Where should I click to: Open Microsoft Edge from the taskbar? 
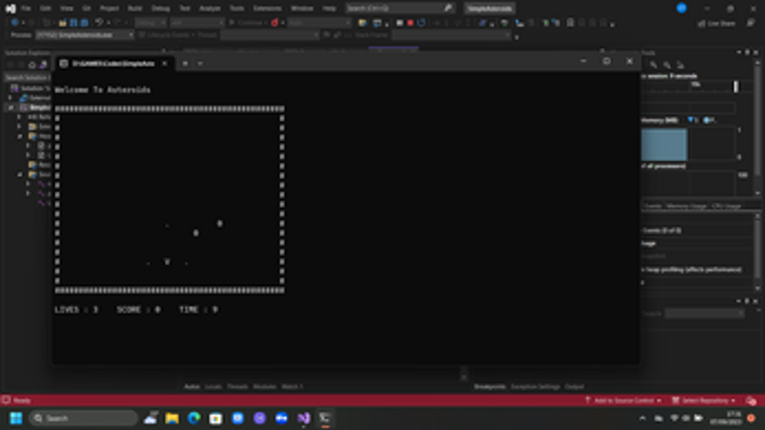pyautogui.click(x=194, y=418)
